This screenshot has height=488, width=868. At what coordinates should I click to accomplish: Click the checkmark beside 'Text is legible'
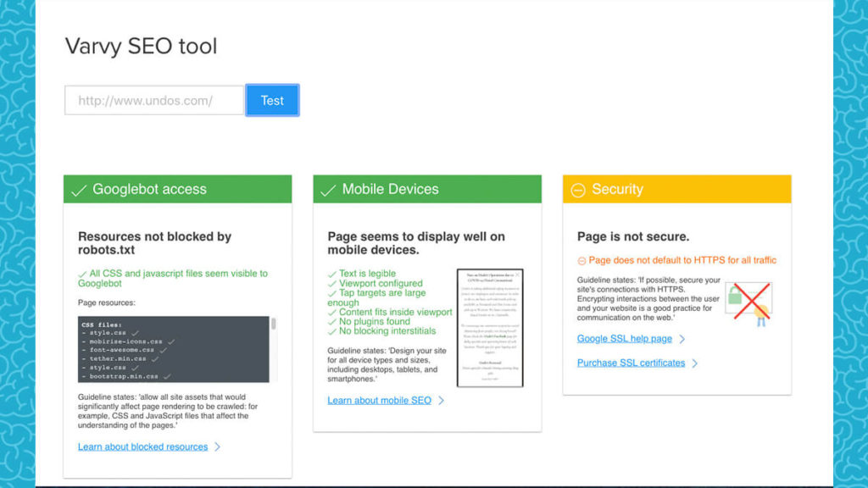[332, 274]
